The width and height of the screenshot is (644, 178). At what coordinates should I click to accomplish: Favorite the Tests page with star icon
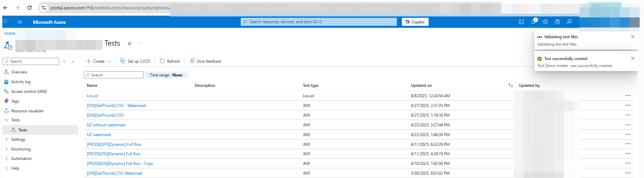pyautogui.click(x=129, y=44)
